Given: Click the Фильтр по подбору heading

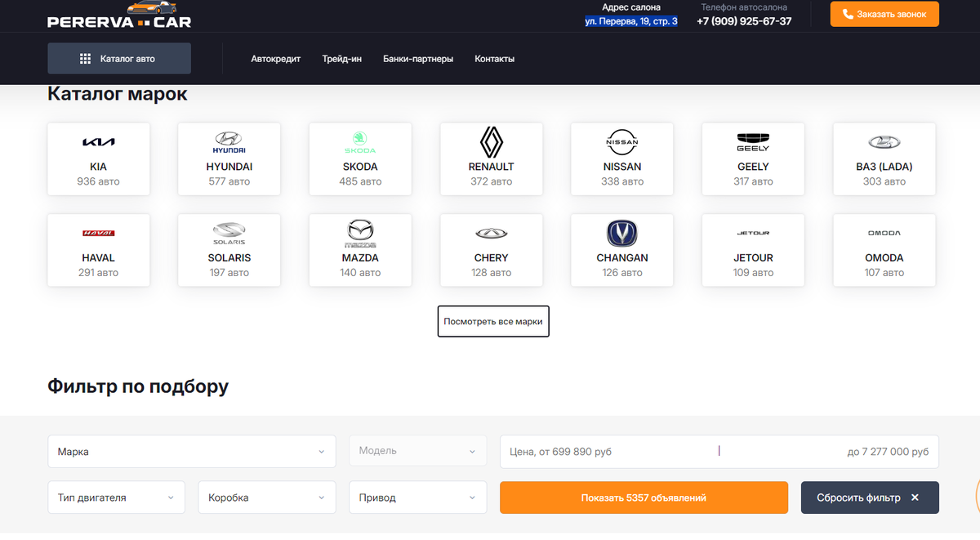Looking at the screenshot, I should tap(138, 386).
